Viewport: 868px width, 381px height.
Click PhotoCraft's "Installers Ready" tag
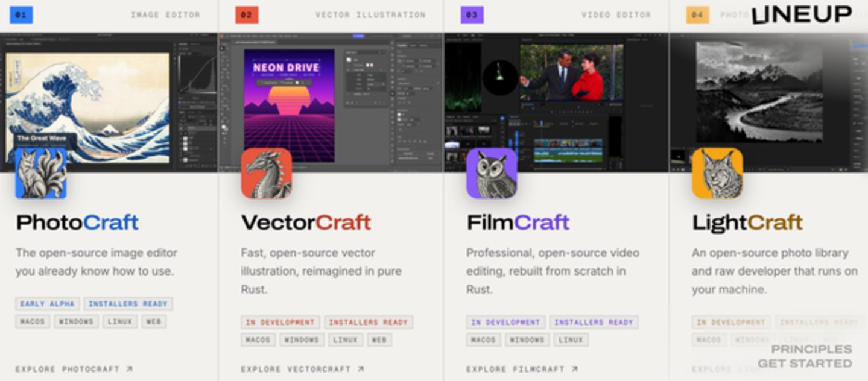click(x=128, y=304)
